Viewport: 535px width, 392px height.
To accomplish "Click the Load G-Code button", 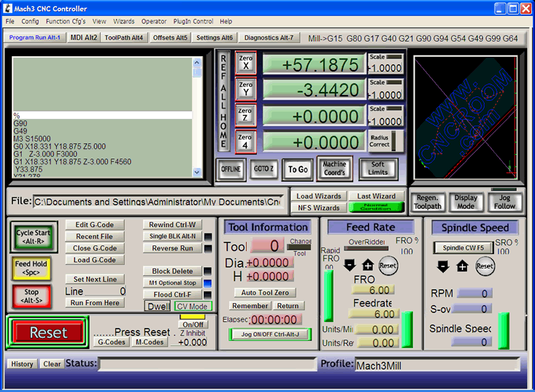I will point(94,260).
